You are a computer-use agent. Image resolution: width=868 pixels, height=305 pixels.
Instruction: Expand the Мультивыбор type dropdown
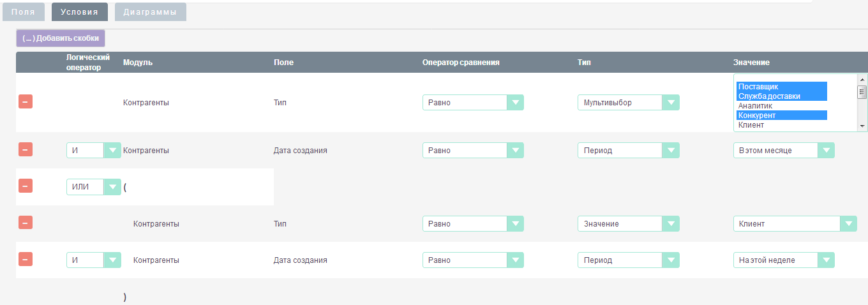pos(627,102)
